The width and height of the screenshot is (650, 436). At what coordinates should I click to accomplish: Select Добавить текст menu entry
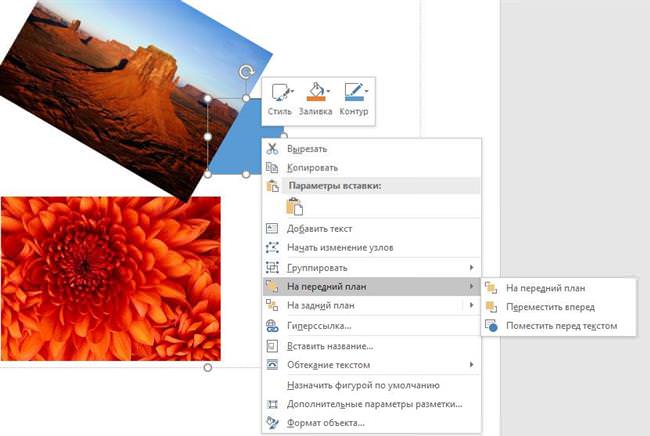pos(372,228)
